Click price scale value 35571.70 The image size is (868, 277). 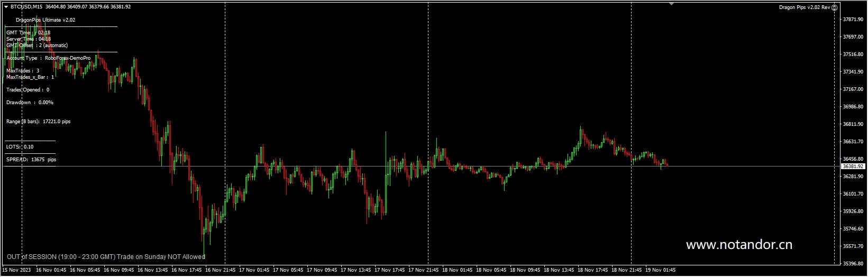coord(854,246)
